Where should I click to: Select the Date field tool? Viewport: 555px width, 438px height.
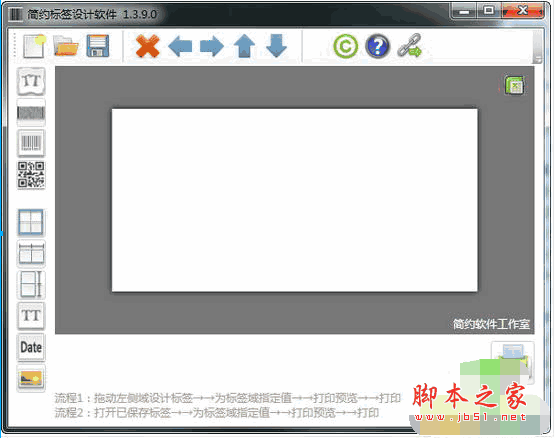pos(31,347)
